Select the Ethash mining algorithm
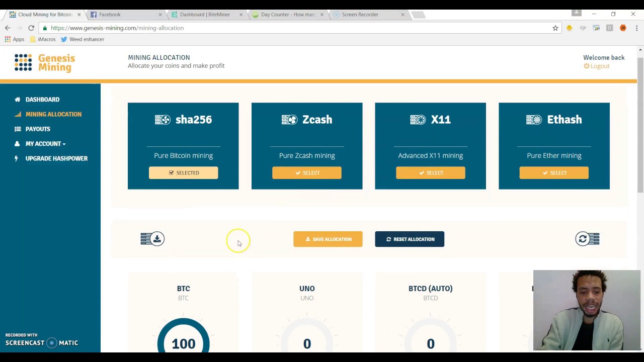 click(554, 173)
